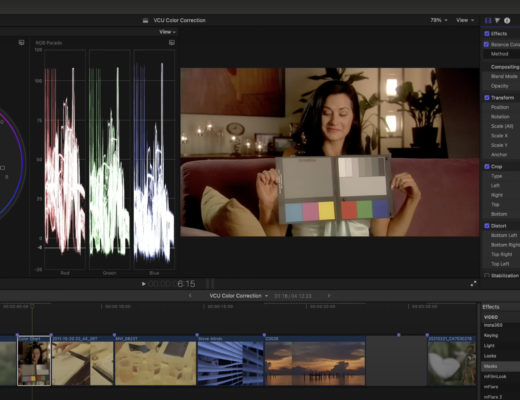Select the 360 effects category

tap(493, 325)
